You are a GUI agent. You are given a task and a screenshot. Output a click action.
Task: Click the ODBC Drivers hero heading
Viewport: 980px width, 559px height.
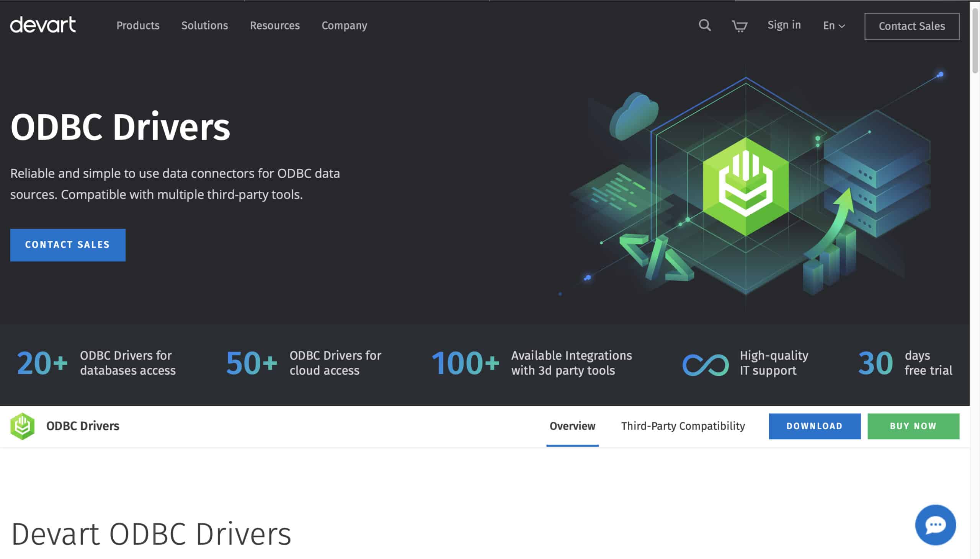point(120,127)
